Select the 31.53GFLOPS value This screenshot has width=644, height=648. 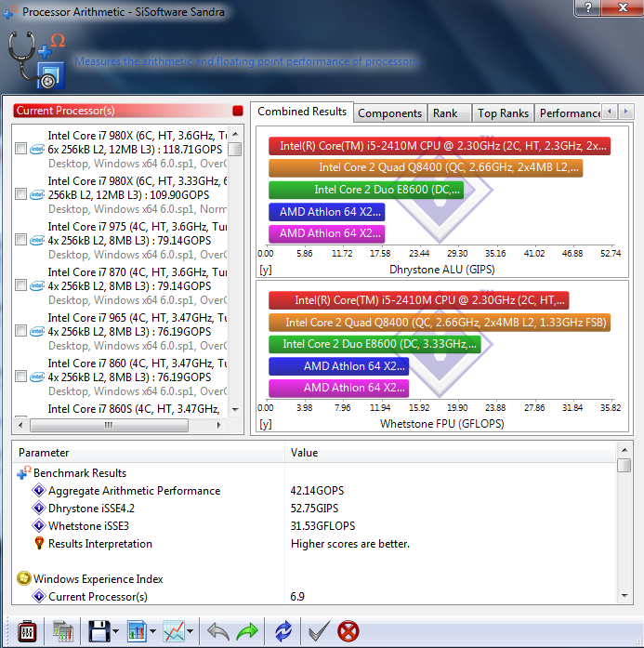pos(322,525)
